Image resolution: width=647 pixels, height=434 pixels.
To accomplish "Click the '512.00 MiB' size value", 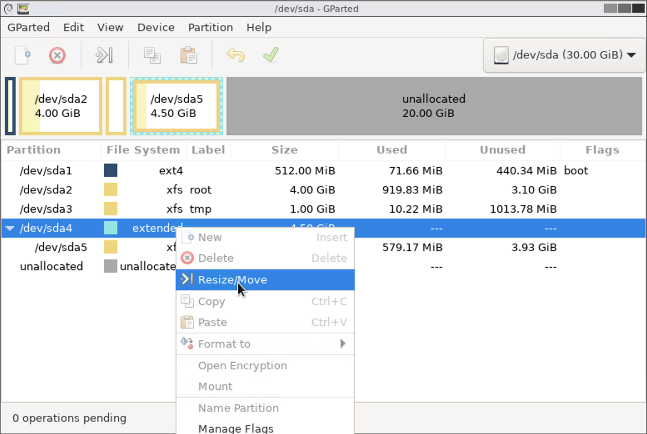I will (x=305, y=170).
